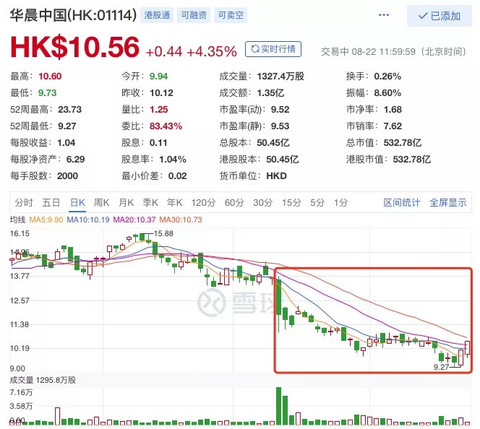This screenshot has width=480, height=429.
Task: Open the 区间统计 link
Action: pyautogui.click(x=402, y=202)
